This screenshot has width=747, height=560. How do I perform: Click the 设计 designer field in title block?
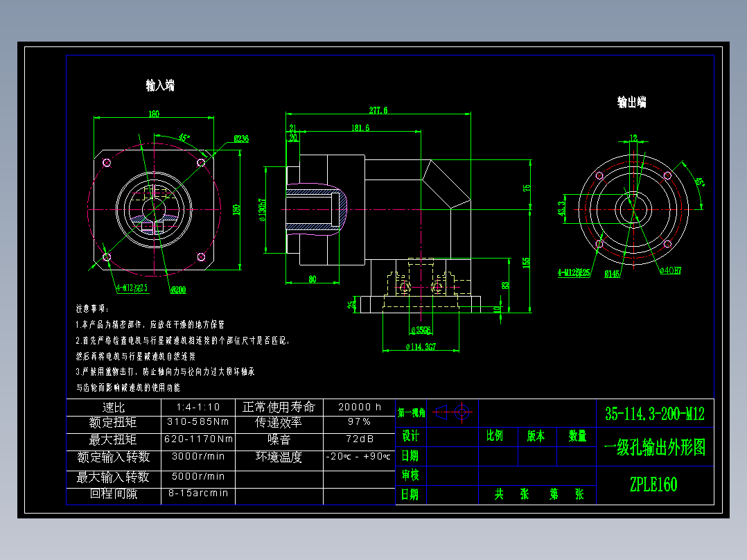pyautogui.click(x=410, y=437)
